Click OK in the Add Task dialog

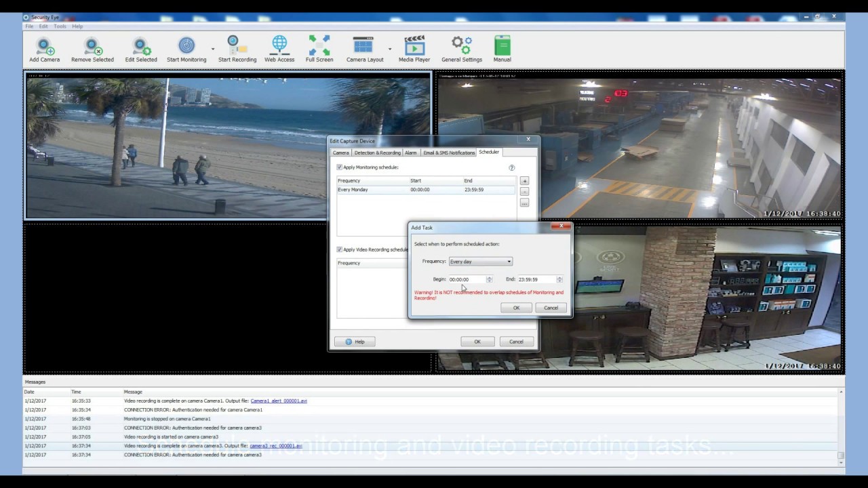click(x=516, y=308)
